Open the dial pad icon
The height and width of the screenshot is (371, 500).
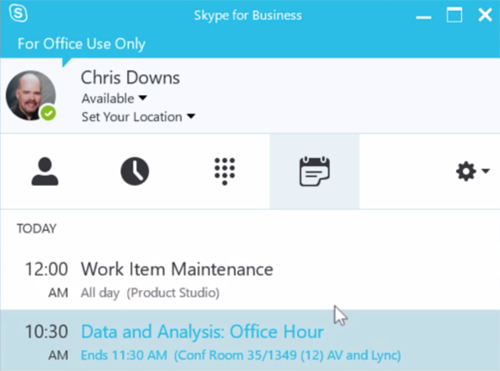click(x=225, y=171)
